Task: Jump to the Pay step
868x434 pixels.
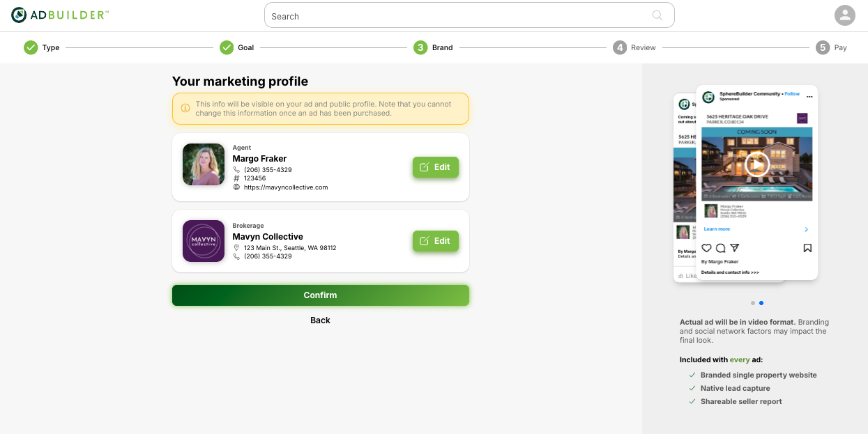Action: tap(832, 47)
